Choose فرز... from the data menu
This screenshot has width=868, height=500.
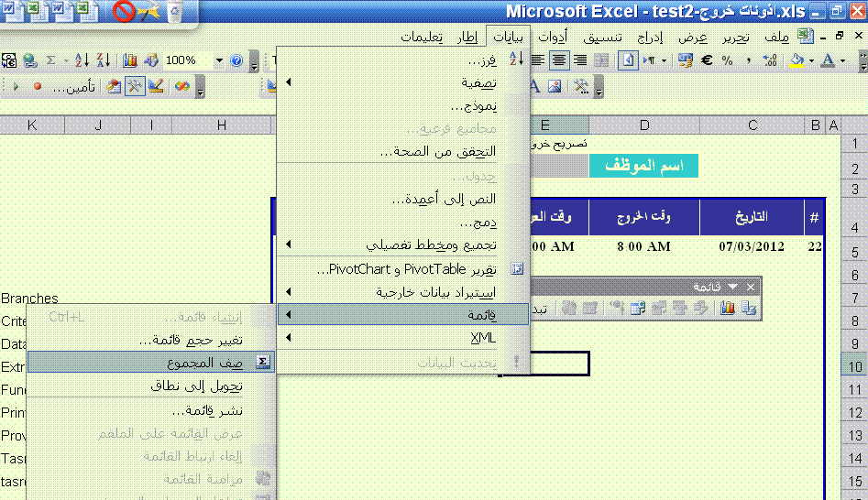coord(403,60)
